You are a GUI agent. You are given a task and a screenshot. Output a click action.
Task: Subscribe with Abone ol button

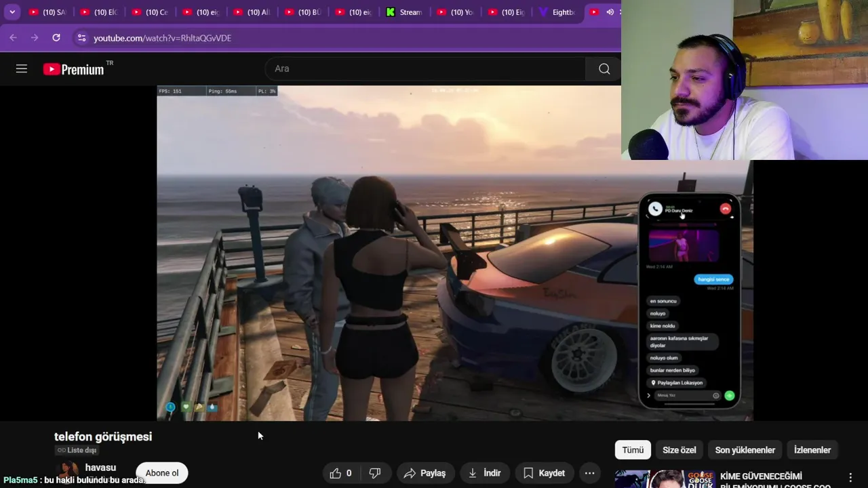(x=162, y=473)
